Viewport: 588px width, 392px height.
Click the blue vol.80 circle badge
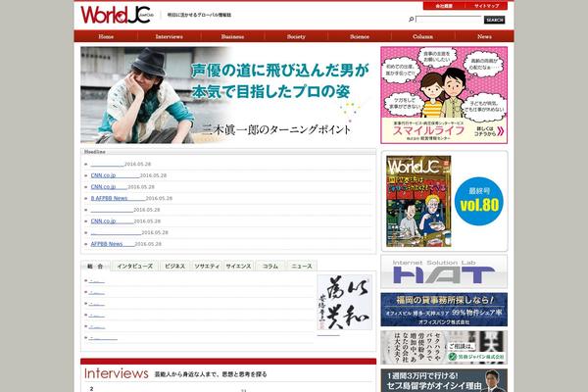coord(479,202)
